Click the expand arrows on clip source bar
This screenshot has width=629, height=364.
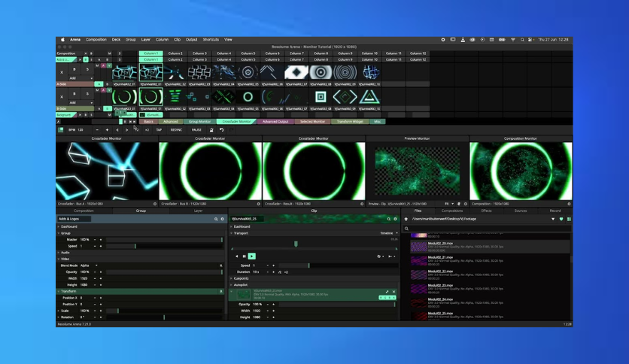[x=387, y=292]
